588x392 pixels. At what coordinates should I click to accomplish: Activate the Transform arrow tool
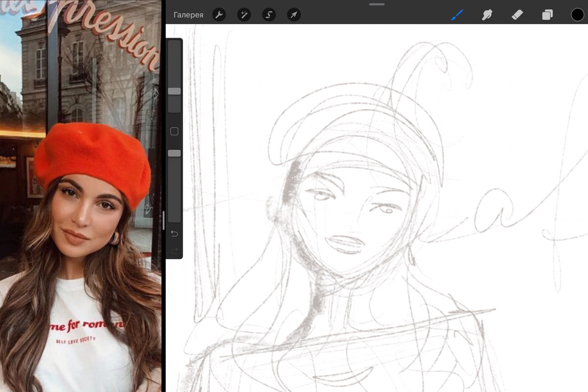pos(294,15)
